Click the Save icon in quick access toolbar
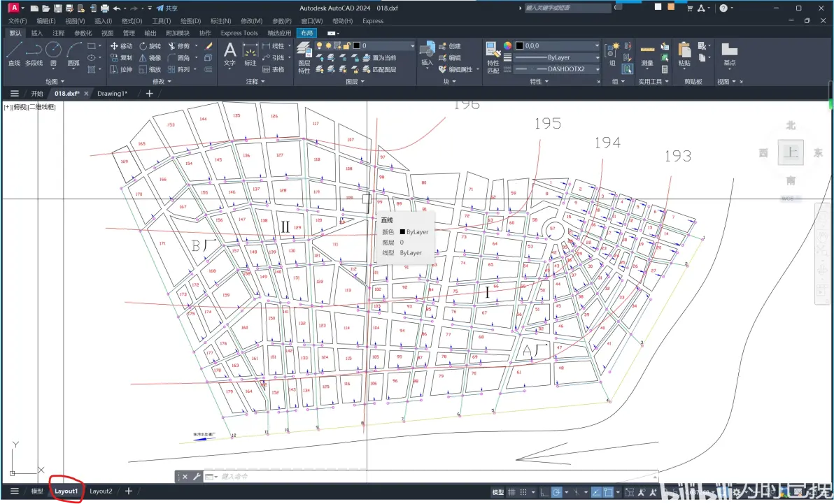Image resolution: width=834 pixels, height=504 pixels. pyautogui.click(x=57, y=8)
